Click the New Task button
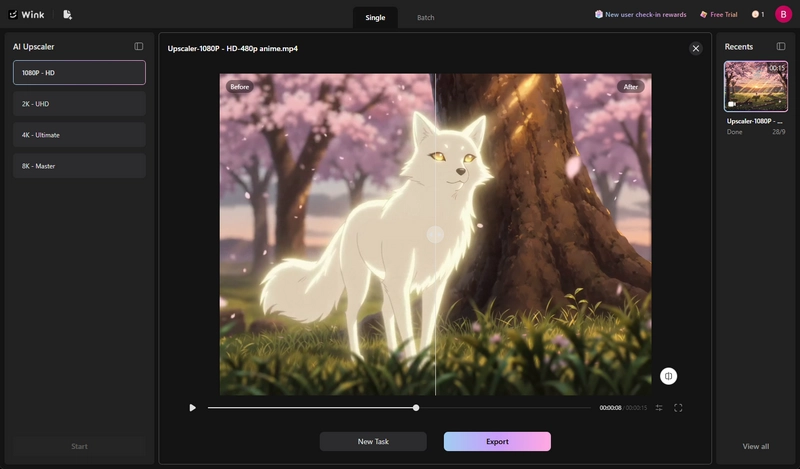Viewport: 800px width, 469px height. (373, 441)
